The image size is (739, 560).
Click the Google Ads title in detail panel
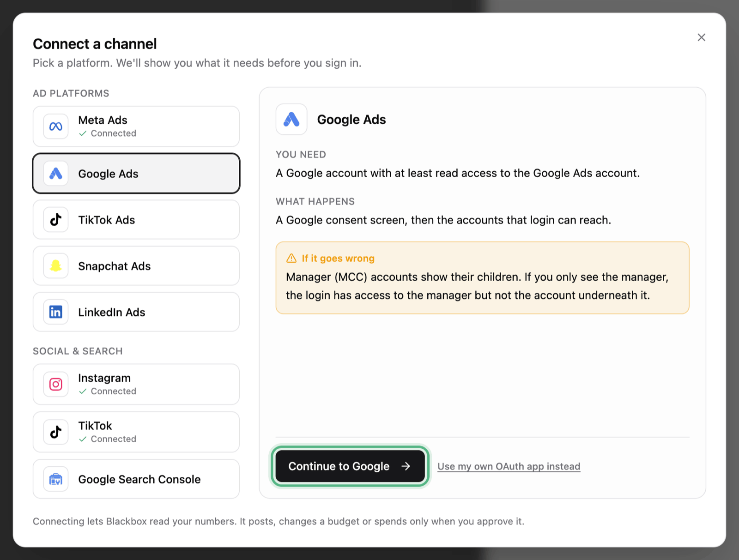tap(351, 120)
